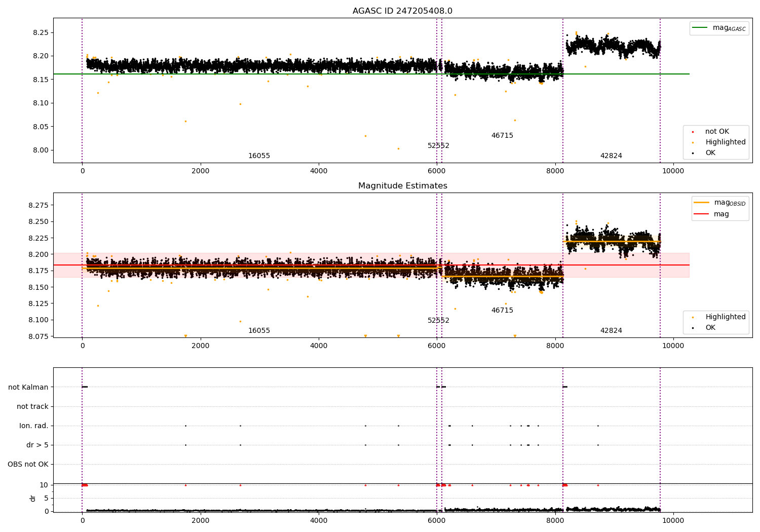Screen dimensions: 760x532
Task: Click the y-axis tick label 8.175
Action: (38, 271)
